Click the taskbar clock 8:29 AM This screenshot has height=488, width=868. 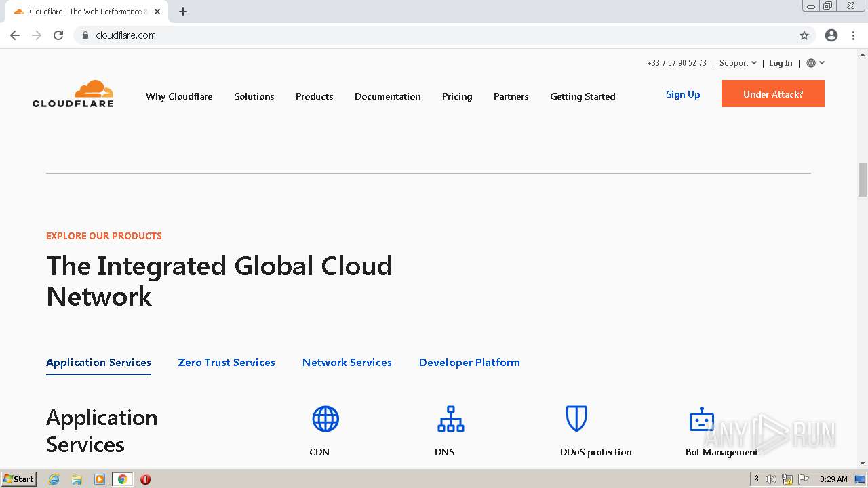click(833, 479)
